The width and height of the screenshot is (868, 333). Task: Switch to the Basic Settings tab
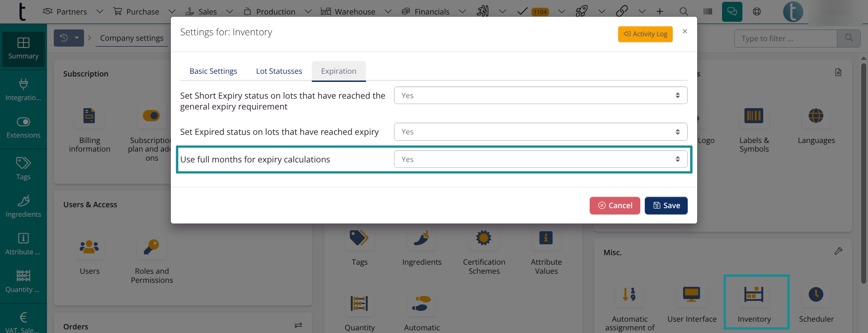tap(213, 71)
